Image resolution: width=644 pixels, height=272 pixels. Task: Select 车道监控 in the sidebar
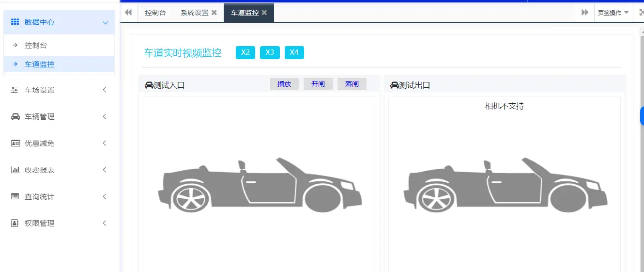tap(40, 64)
